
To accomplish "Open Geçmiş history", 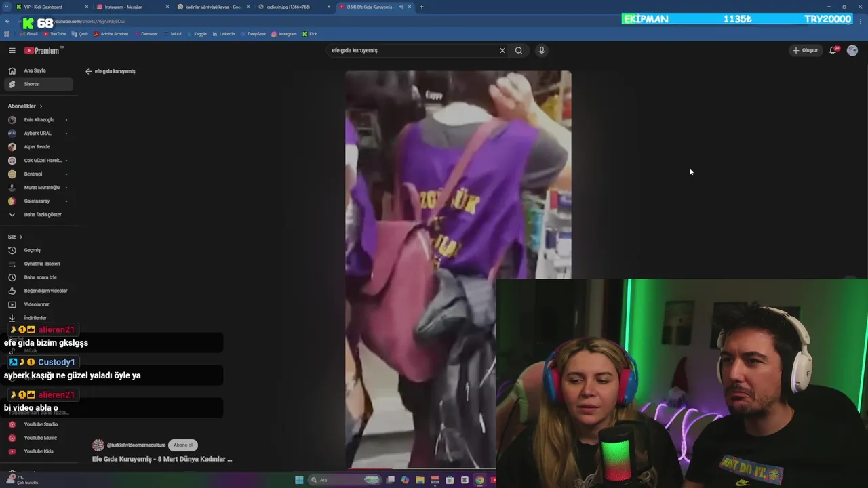I will [38, 250].
